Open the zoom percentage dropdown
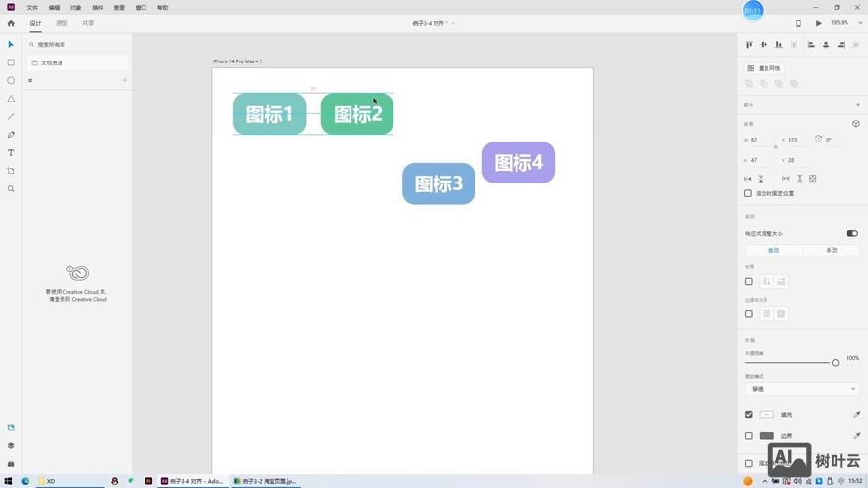868x488 pixels. [x=860, y=23]
